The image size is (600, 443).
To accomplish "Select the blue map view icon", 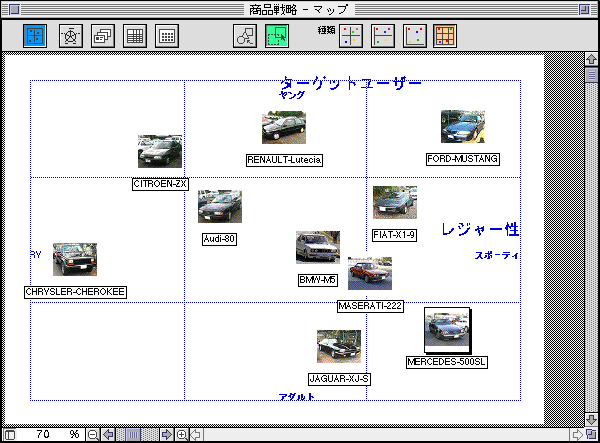I will [x=35, y=36].
